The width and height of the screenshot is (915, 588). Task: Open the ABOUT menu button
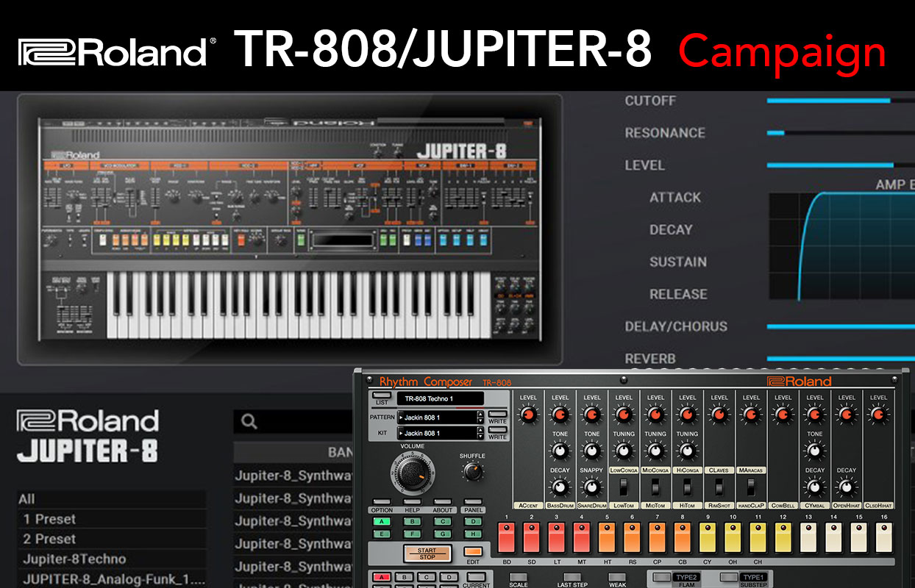(x=442, y=502)
